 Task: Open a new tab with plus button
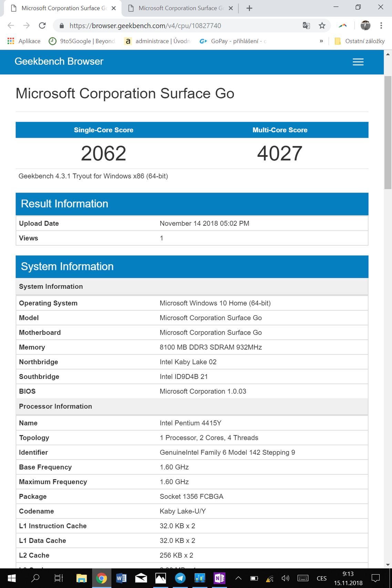(x=249, y=8)
